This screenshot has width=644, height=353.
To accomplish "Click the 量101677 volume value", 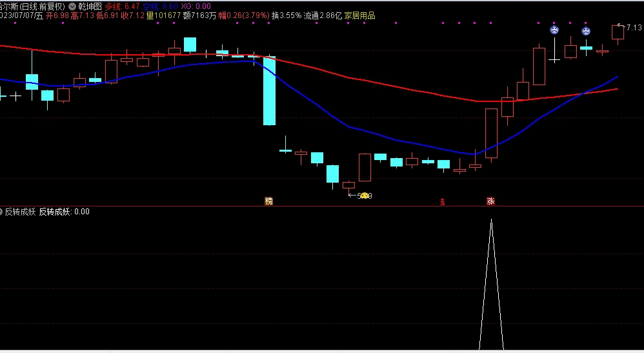I will (163, 15).
